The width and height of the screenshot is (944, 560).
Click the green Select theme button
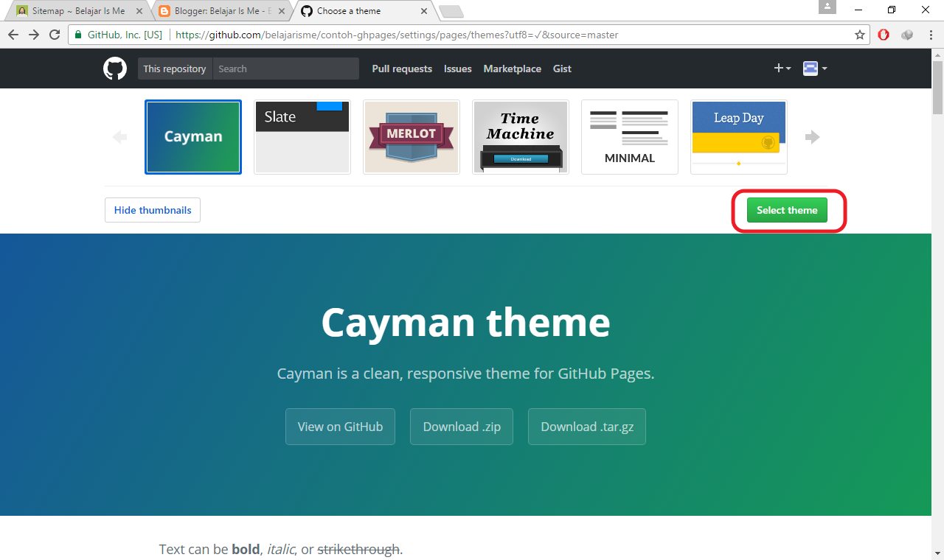[787, 210]
